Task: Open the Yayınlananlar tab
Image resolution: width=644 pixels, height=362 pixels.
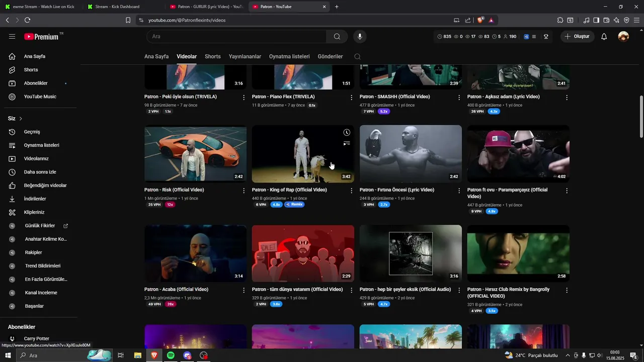Action: (x=245, y=57)
